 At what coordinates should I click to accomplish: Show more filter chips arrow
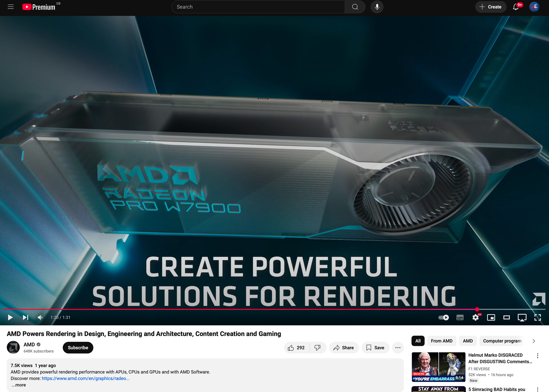(534, 341)
